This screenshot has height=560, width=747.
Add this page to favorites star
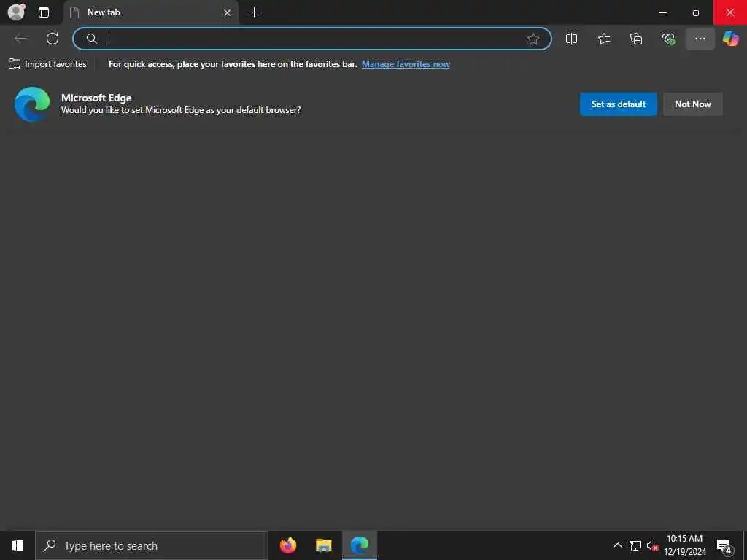[533, 39]
